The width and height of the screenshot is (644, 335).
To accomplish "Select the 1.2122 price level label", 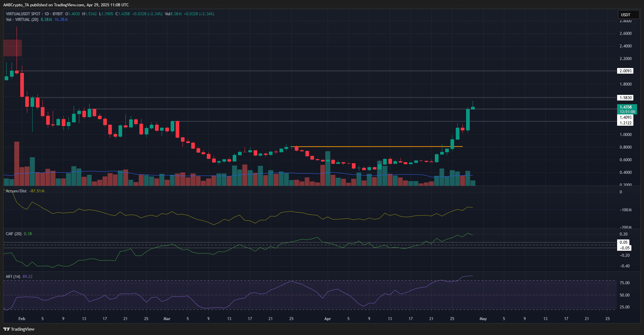I will coord(625,123).
